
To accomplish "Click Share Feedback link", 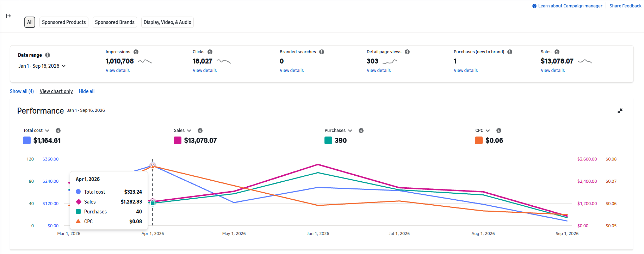I will coord(625,6).
